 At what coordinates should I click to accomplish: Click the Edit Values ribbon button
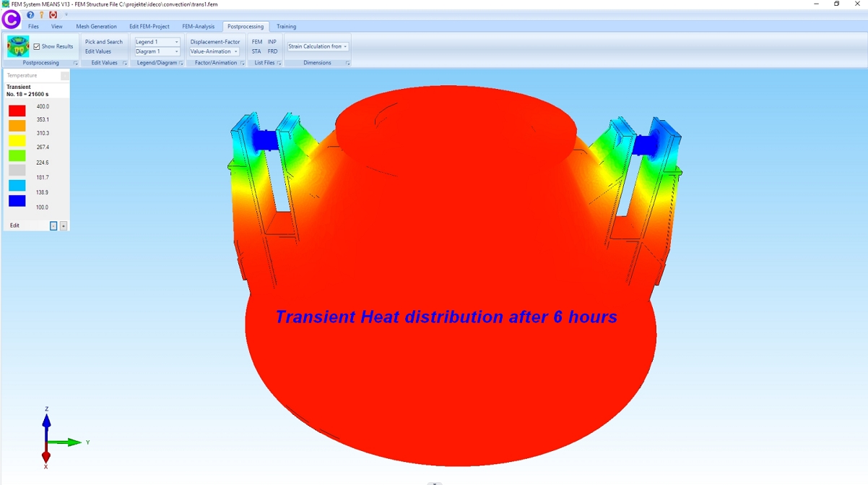[x=98, y=51]
